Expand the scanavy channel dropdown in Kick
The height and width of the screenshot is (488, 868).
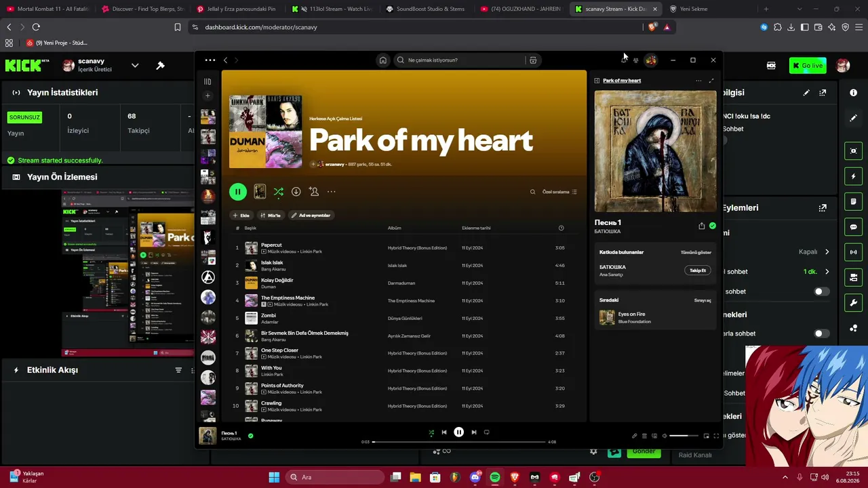(x=135, y=66)
